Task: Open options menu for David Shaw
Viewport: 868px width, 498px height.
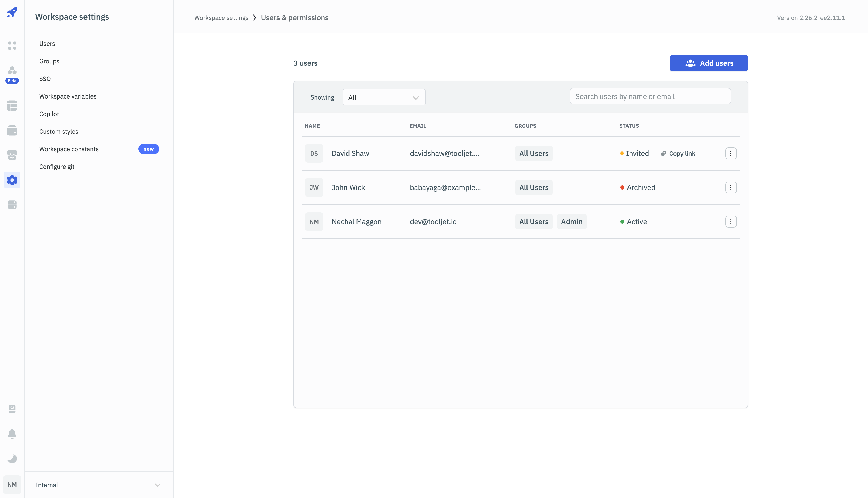Action: [731, 153]
